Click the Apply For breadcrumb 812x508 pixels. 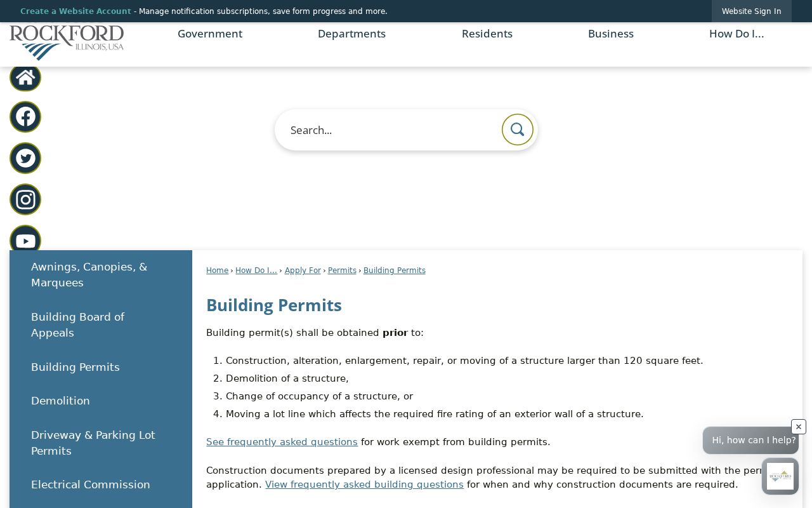tap(303, 271)
